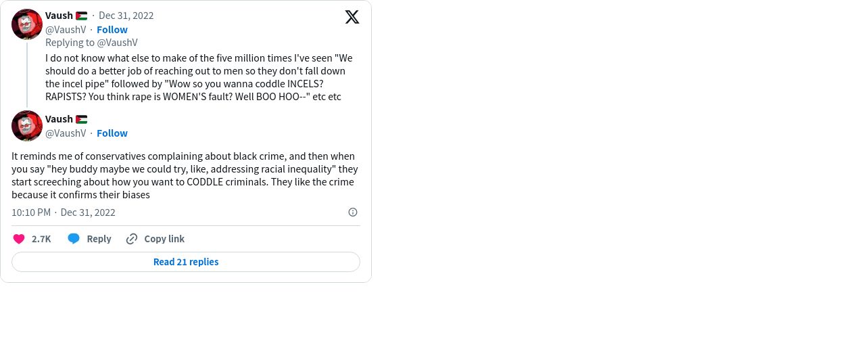Open Vaush avatar in main tweet
The height and width of the screenshot is (337, 868).
coord(27,126)
